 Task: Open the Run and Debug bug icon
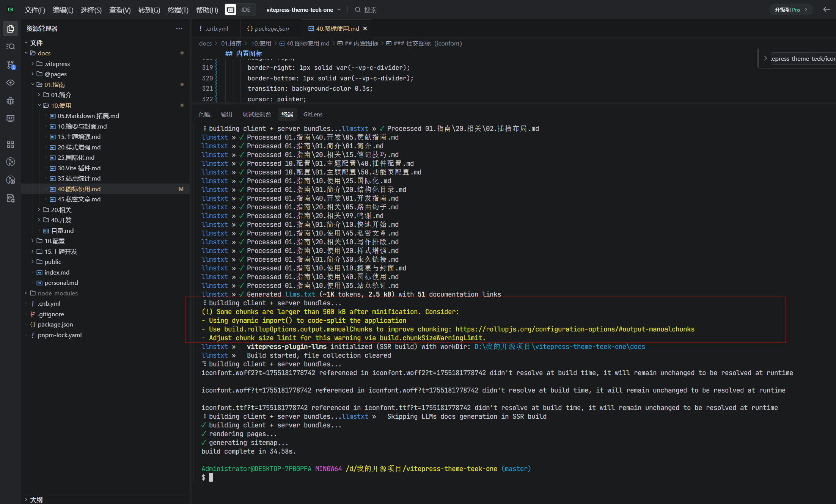(x=11, y=101)
